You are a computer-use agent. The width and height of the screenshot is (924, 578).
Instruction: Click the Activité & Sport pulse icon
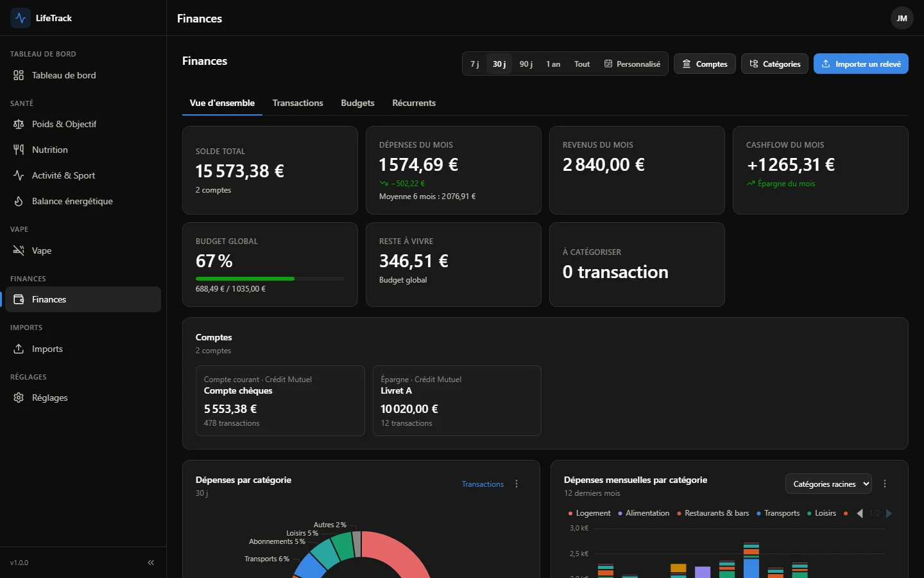(x=19, y=175)
